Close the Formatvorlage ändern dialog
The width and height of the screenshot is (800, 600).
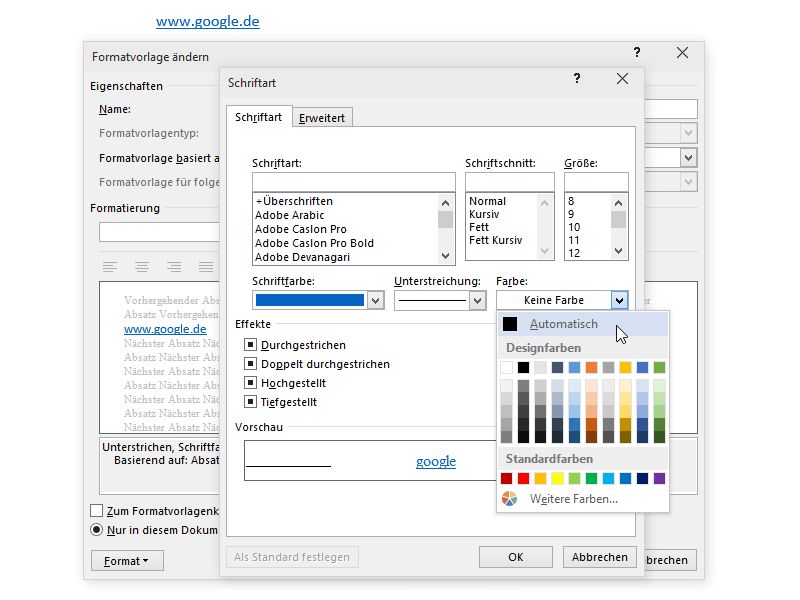tap(682, 53)
